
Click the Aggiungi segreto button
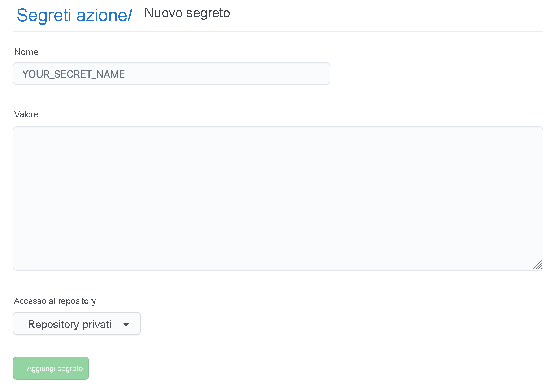click(x=51, y=368)
